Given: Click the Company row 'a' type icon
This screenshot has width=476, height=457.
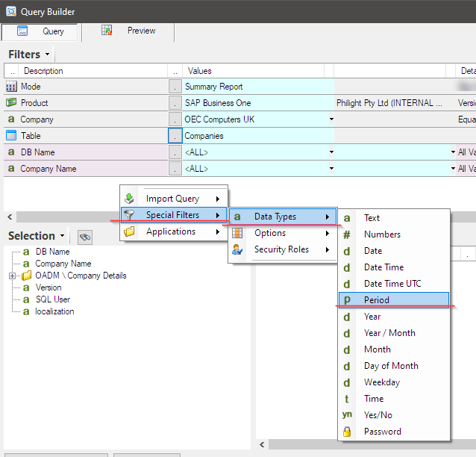Looking at the screenshot, I should (11, 119).
